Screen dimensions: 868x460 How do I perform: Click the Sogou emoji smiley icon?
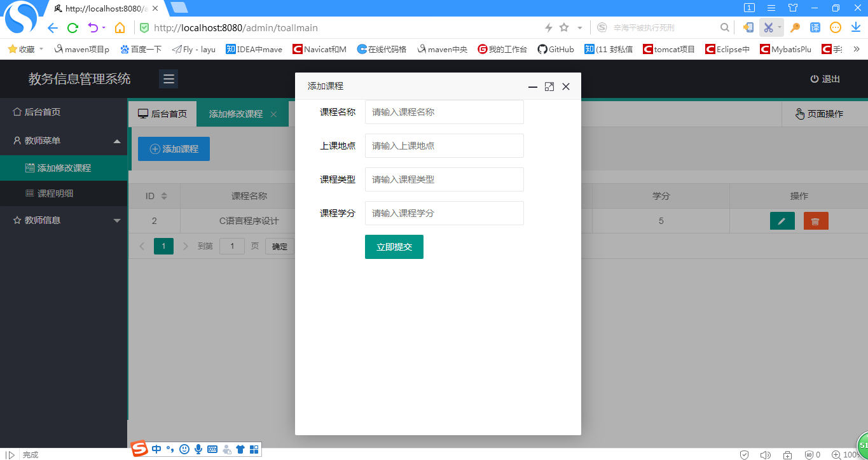[x=184, y=449]
